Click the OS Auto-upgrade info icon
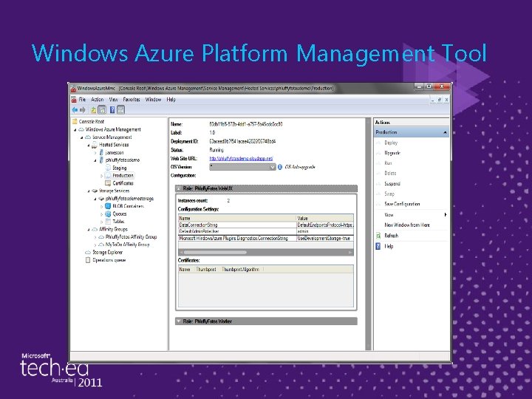Image resolution: width=532 pixels, height=399 pixels. (280, 167)
